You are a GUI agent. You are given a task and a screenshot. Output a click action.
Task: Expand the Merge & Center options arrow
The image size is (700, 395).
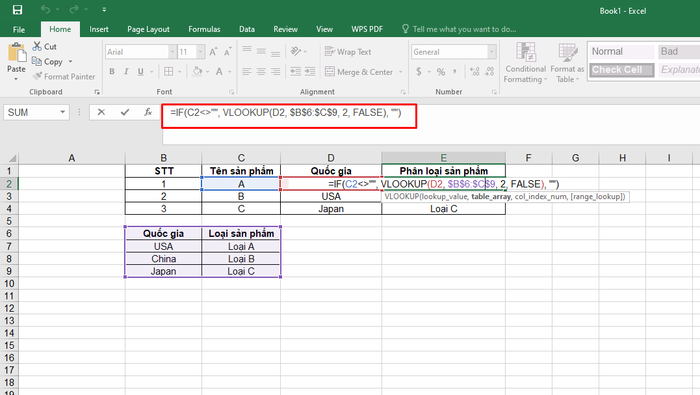(x=400, y=71)
